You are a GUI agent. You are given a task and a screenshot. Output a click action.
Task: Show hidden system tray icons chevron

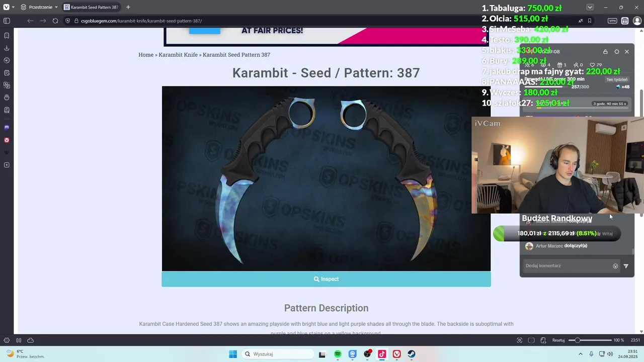pos(581,354)
